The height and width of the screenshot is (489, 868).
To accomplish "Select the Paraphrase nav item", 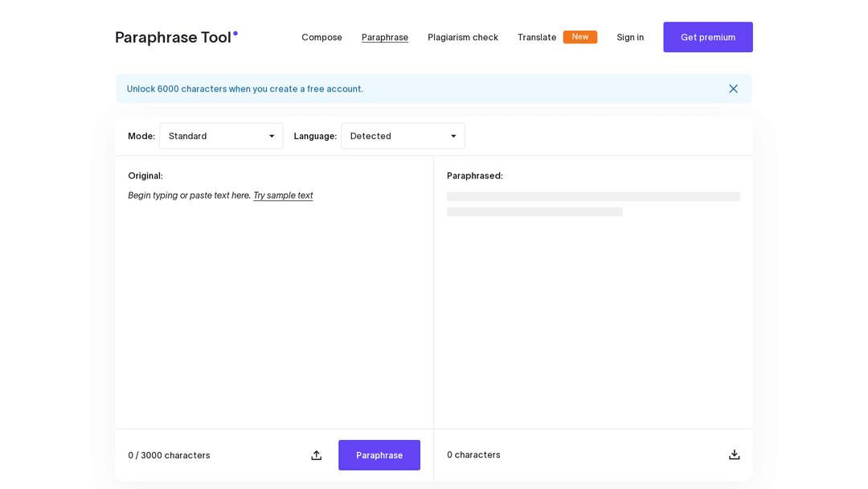I will pos(385,37).
